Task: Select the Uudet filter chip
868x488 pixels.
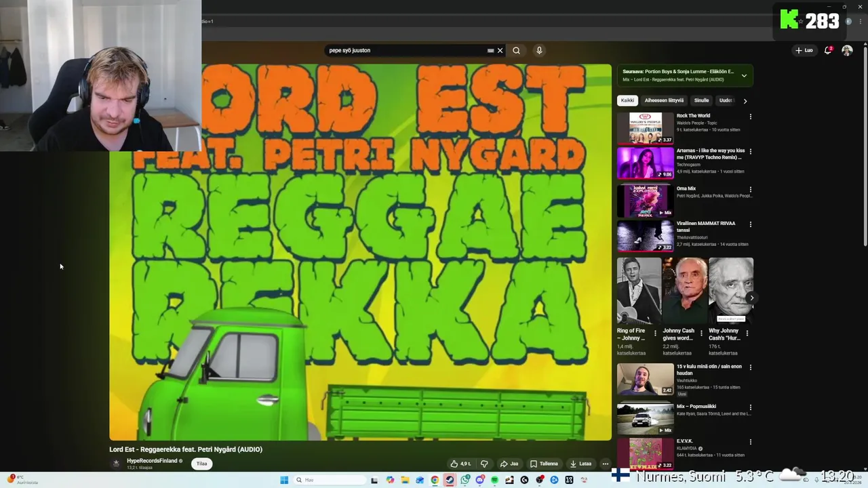Action: [726, 100]
